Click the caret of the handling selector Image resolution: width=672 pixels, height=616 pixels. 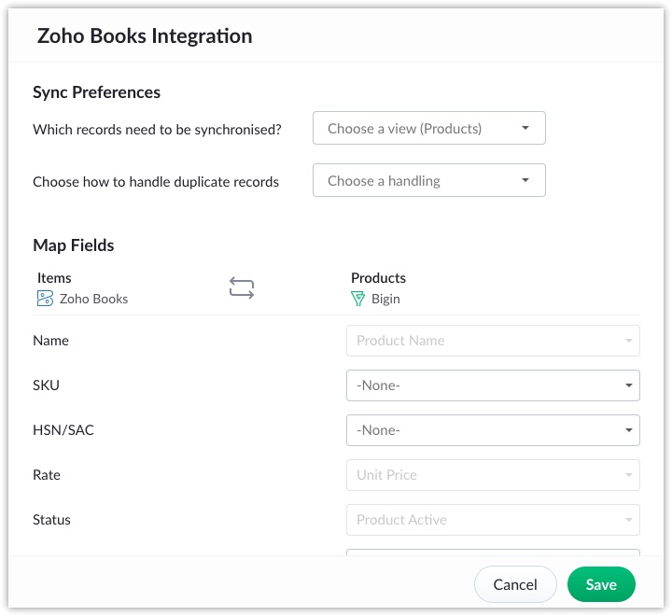(x=525, y=181)
